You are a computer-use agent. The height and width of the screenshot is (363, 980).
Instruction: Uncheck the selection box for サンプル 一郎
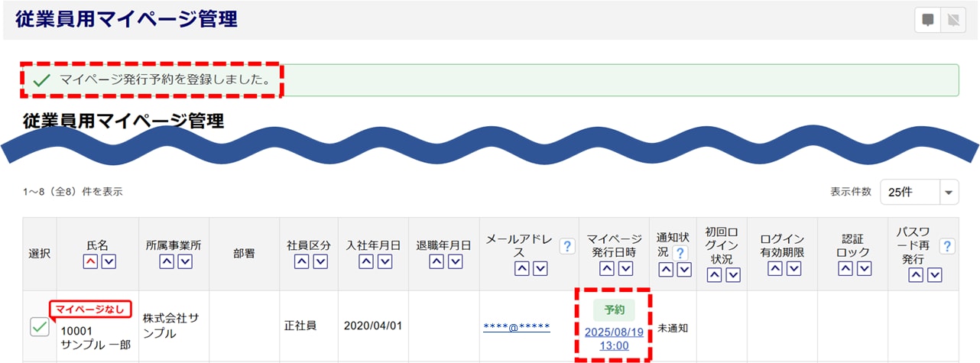pyautogui.click(x=39, y=327)
